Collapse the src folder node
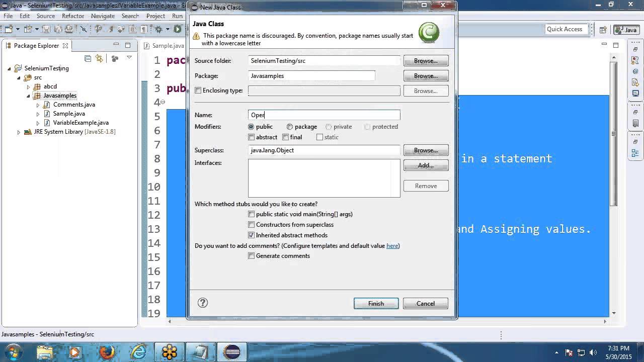 coord(19,78)
